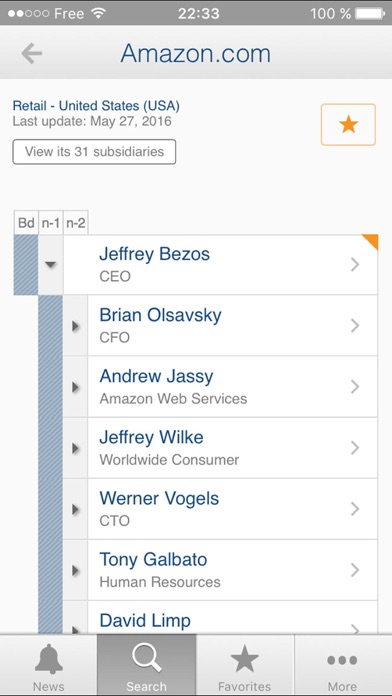Click View its 31 subsidiaries button
This screenshot has height=696, width=392.
[x=94, y=152]
